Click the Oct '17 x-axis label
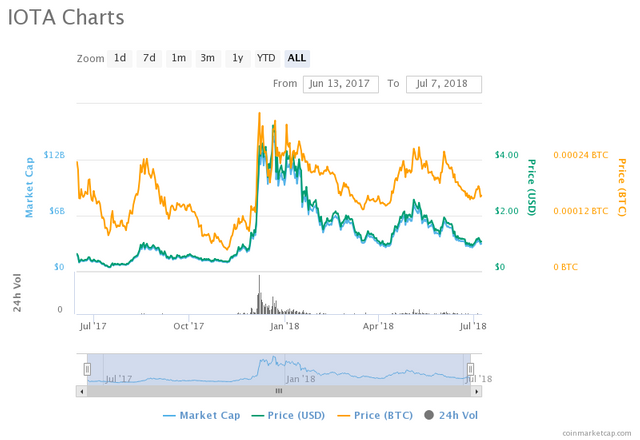640x440 pixels. 189,326
